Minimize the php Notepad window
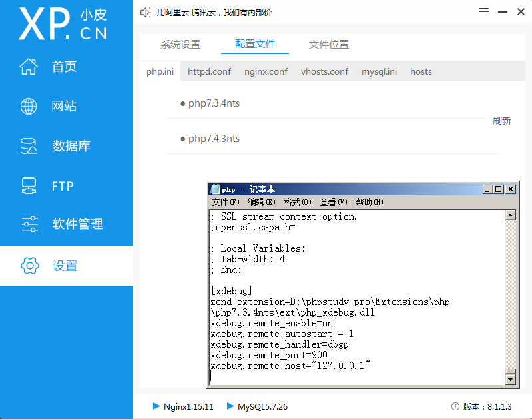The height and width of the screenshot is (419, 532). coord(487,189)
